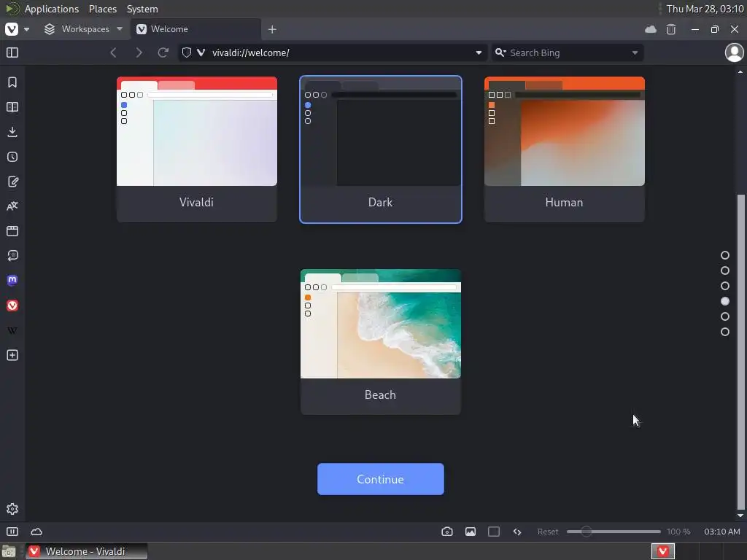Viewport: 747px width, 560px height.
Task: Choose the Dark theme card
Action: 381,149
